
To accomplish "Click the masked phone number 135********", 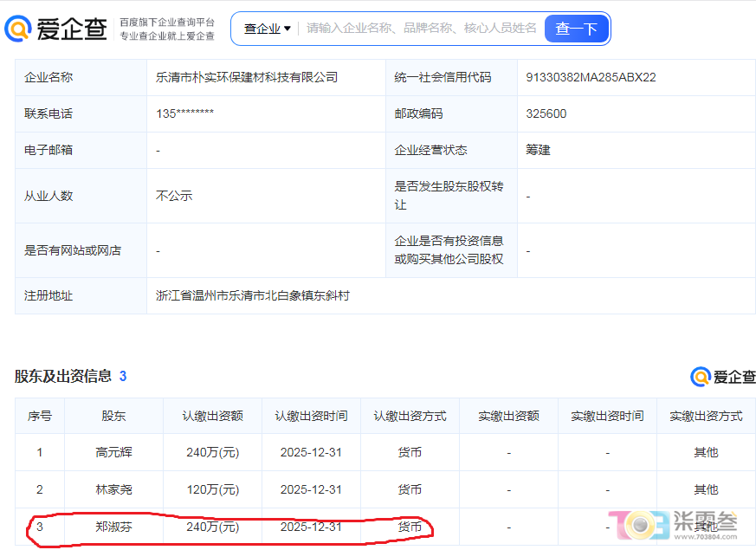I will pos(184,113).
